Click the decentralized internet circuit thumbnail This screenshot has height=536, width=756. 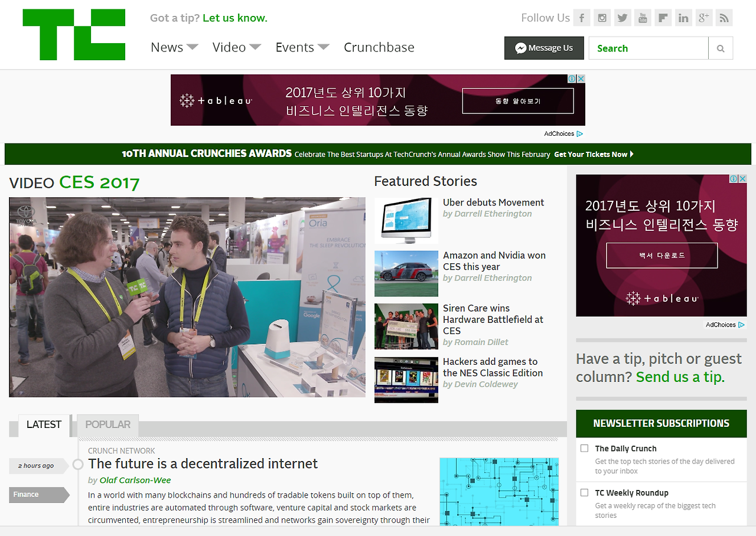point(499,492)
